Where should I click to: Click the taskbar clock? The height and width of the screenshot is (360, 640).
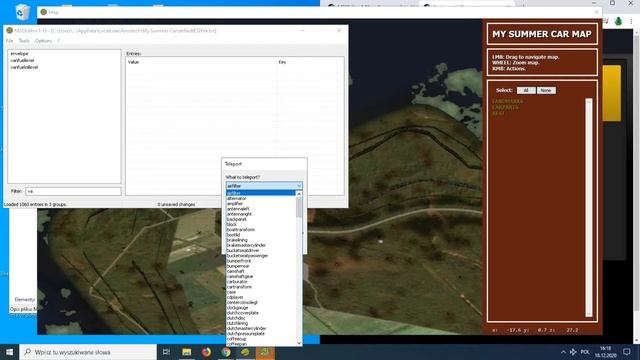click(x=606, y=352)
